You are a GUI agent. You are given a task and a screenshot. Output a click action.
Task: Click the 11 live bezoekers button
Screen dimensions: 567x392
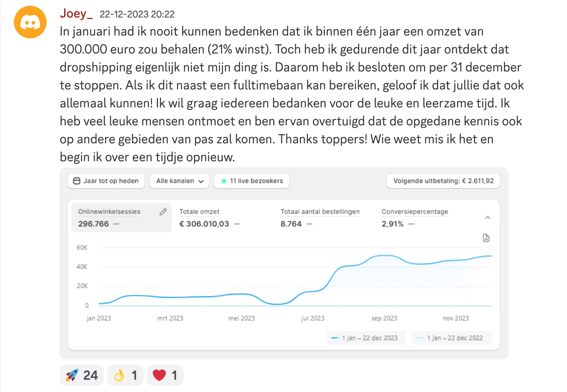[x=252, y=181]
